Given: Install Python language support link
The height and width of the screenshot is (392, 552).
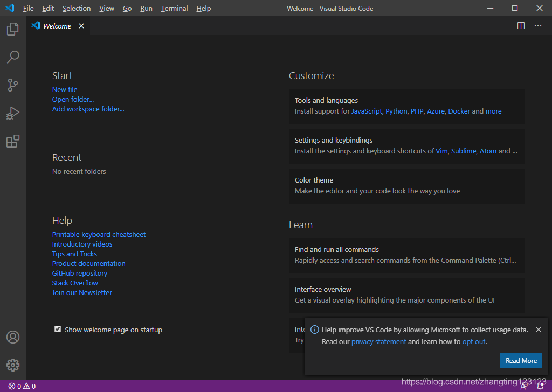Looking at the screenshot, I should [x=396, y=111].
